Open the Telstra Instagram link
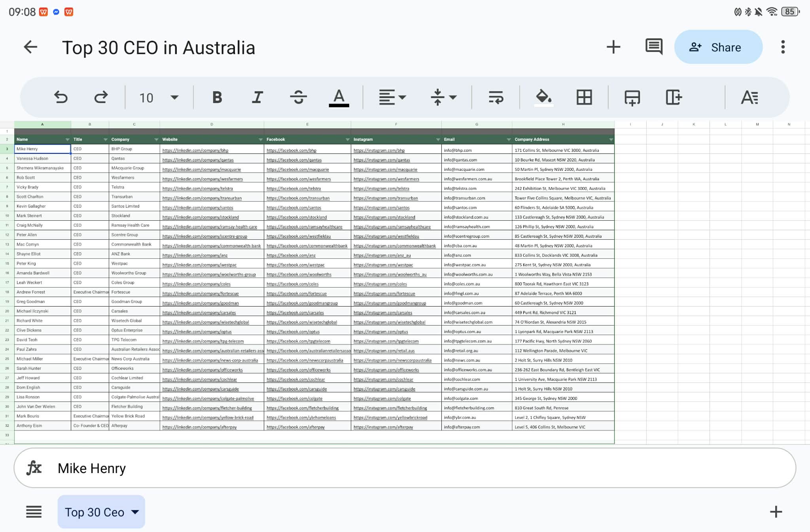This screenshot has width=810, height=532. [x=381, y=189]
